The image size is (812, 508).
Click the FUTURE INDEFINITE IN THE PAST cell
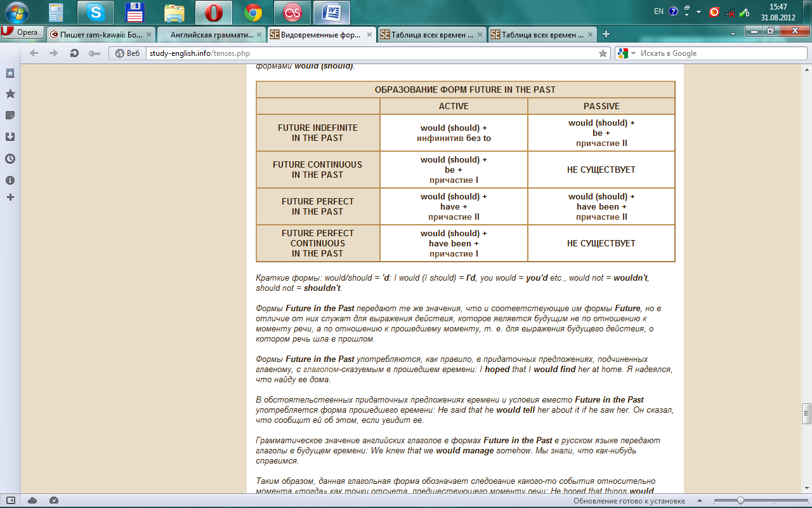coord(317,133)
